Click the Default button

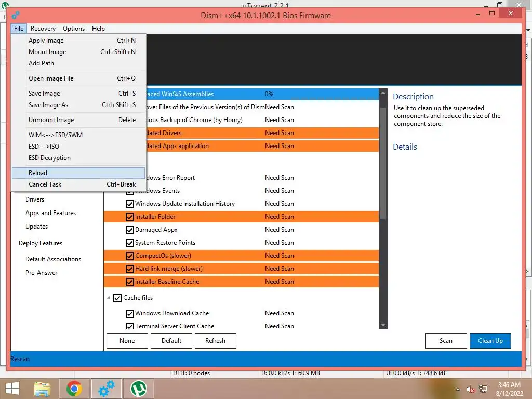pyautogui.click(x=171, y=341)
